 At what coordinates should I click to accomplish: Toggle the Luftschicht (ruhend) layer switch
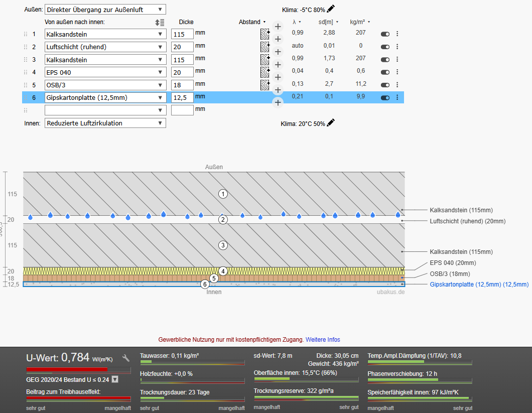(x=385, y=47)
